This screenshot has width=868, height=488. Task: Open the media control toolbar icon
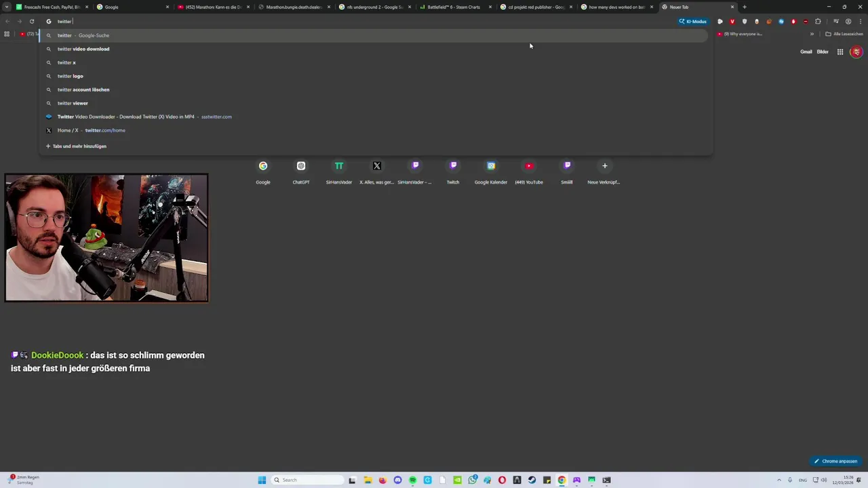click(x=836, y=21)
